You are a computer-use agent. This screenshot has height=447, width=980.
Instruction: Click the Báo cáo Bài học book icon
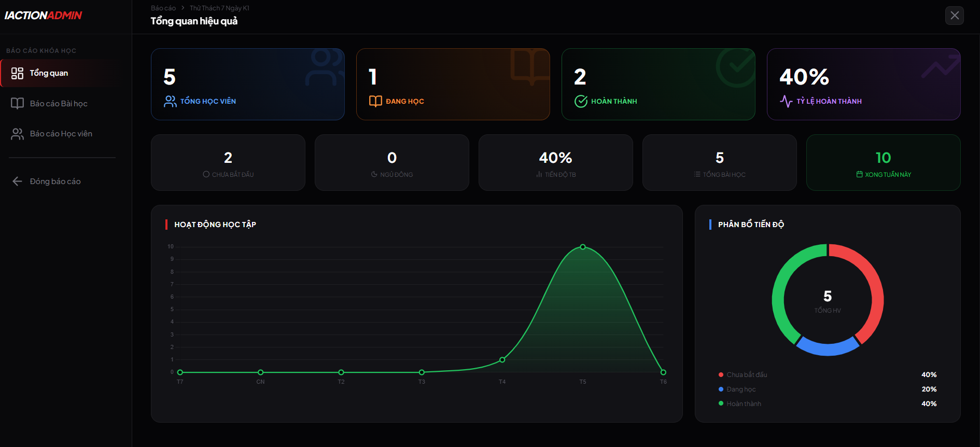(17, 104)
